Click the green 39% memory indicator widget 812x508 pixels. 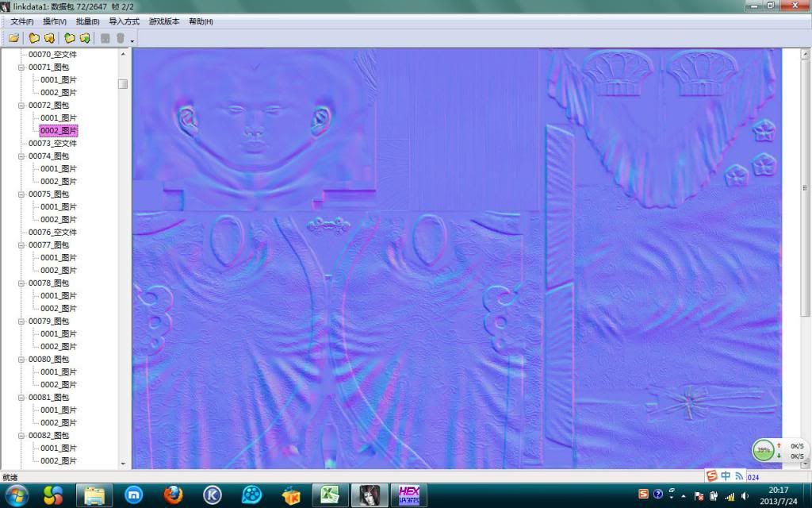(x=763, y=450)
